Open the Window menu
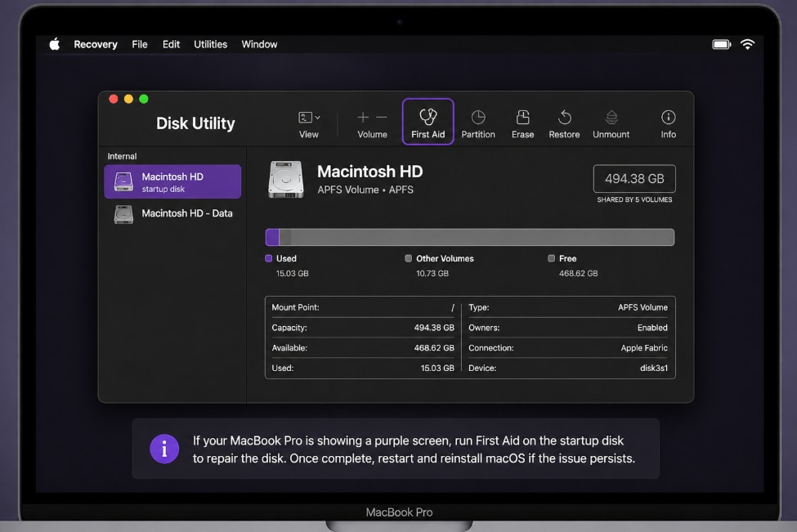 [x=259, y=44]
